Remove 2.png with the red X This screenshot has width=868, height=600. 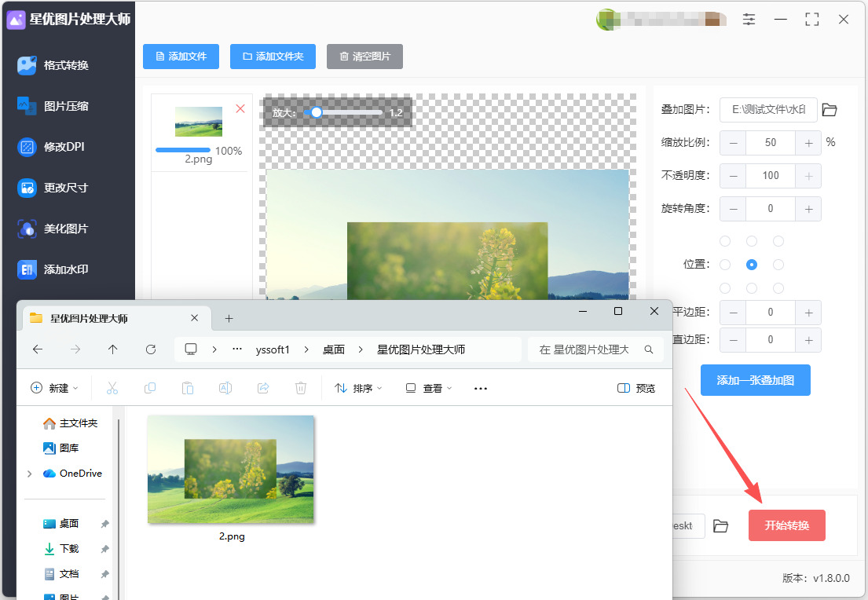coord(240,108)
